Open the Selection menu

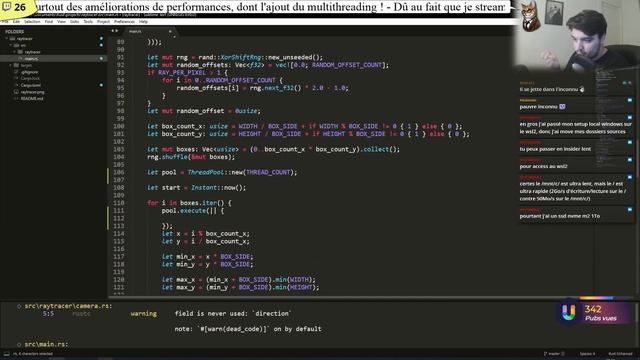[x=32, y=22]
